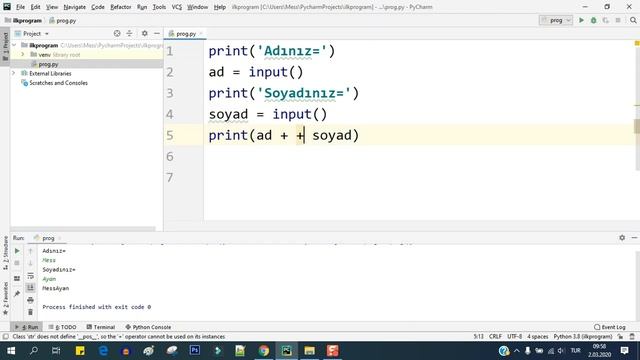Toggle the 1: Project side tab
This screenshot has width=640, height=360.
[x=5, y=46]
